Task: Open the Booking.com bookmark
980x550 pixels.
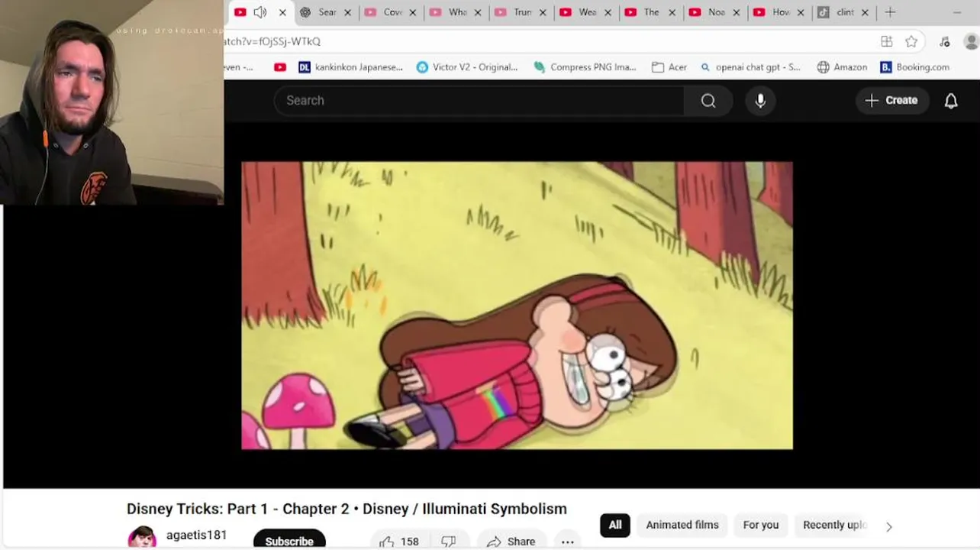Action: pos(914,67)
